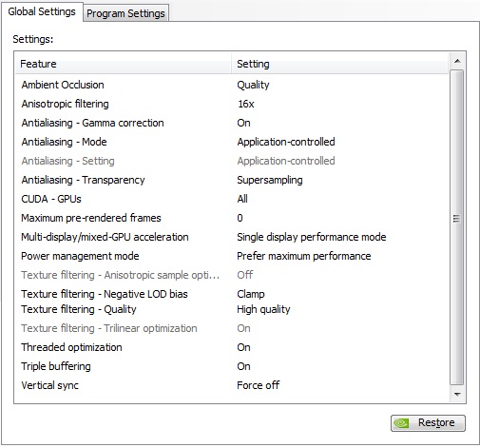Switch to the Program Settings tab
Image resolution: width=480 pixels, height=448 pixels.
pos(125,13)
